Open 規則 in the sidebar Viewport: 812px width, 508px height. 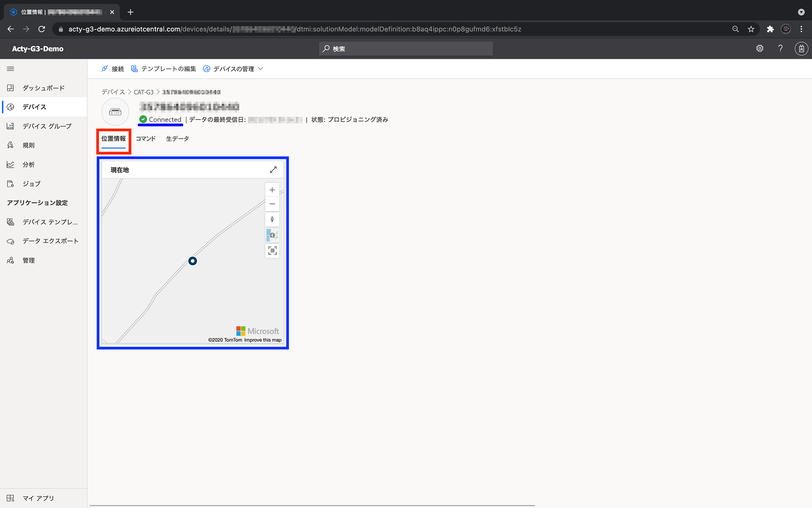(43, 146)
